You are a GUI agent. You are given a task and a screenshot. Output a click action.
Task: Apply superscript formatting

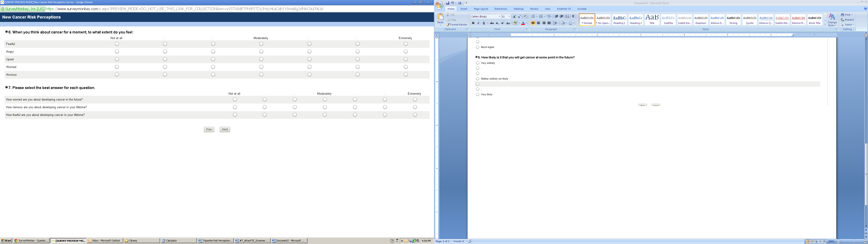tap(502, 23)
